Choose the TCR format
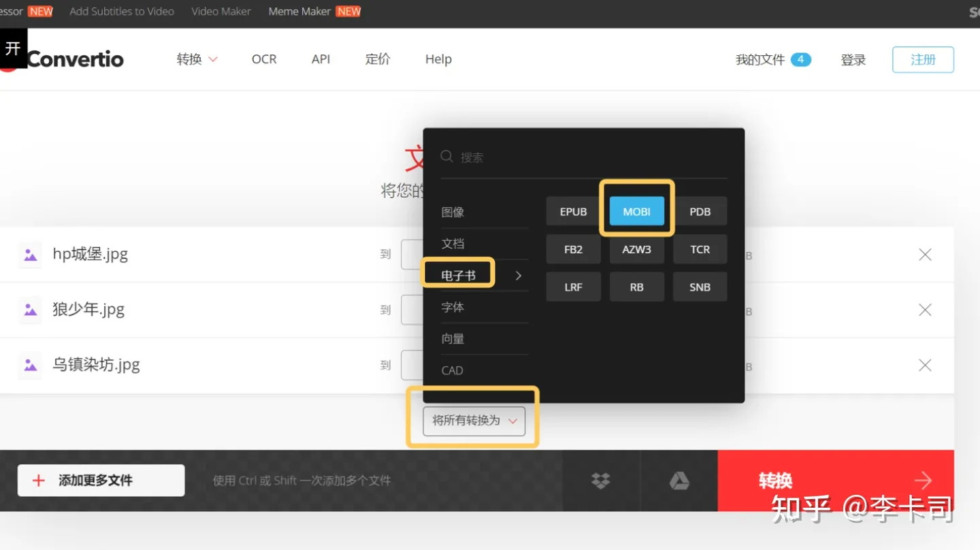Screen dimensions: 980x550 tap(700, 249)
